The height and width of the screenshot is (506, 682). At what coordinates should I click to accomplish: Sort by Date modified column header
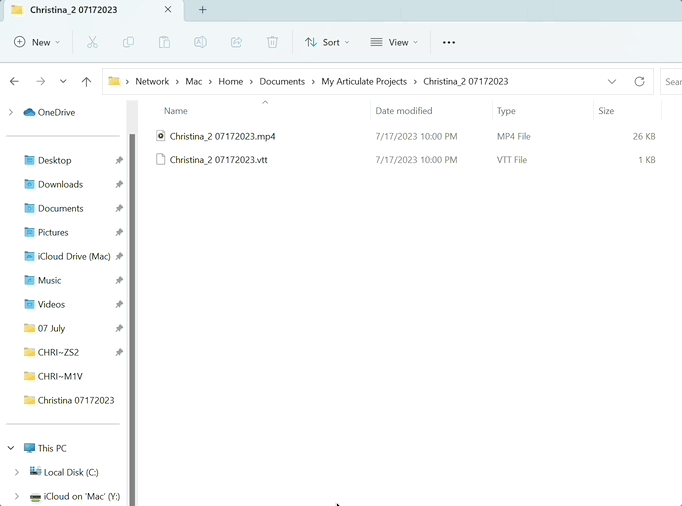coord(404,111)
